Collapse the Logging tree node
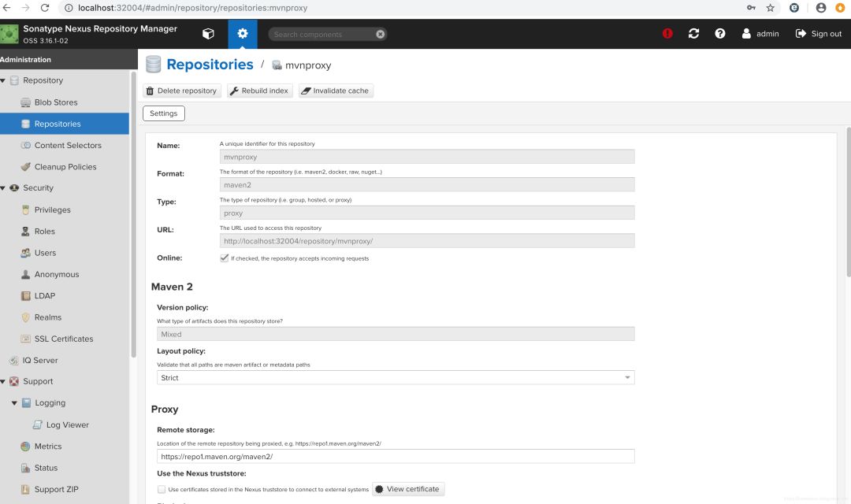 click(14, 403)
